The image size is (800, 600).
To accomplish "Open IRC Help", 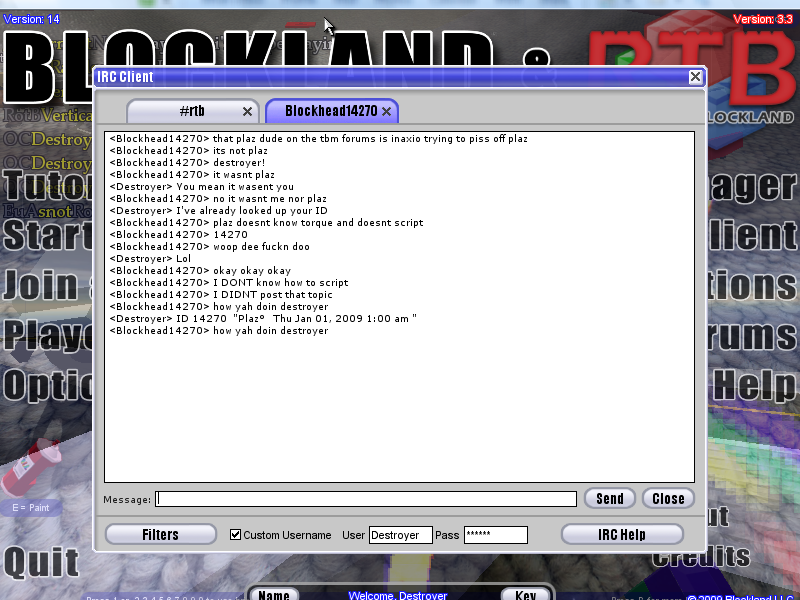I will click(622, 534).
